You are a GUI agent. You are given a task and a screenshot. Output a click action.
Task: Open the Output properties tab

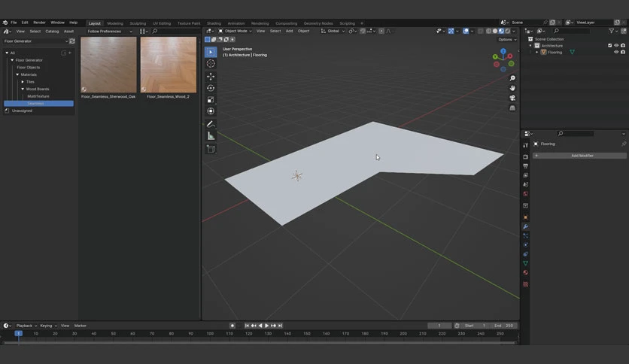[525, 166]
